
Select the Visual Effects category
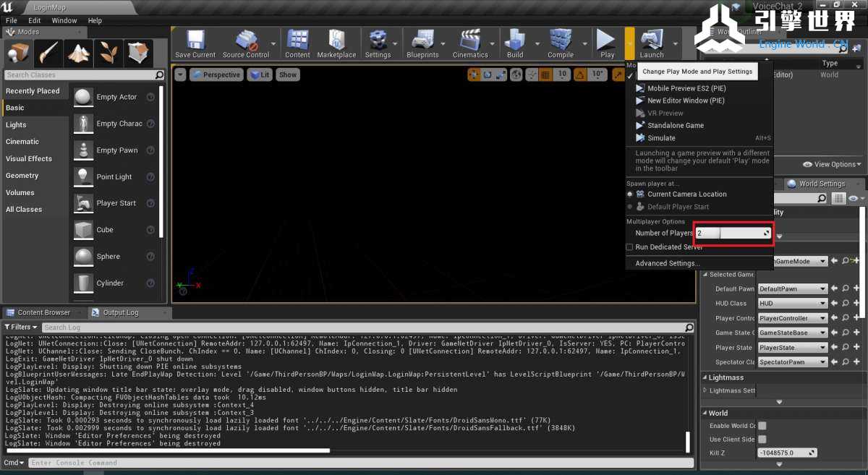(29, 158)
